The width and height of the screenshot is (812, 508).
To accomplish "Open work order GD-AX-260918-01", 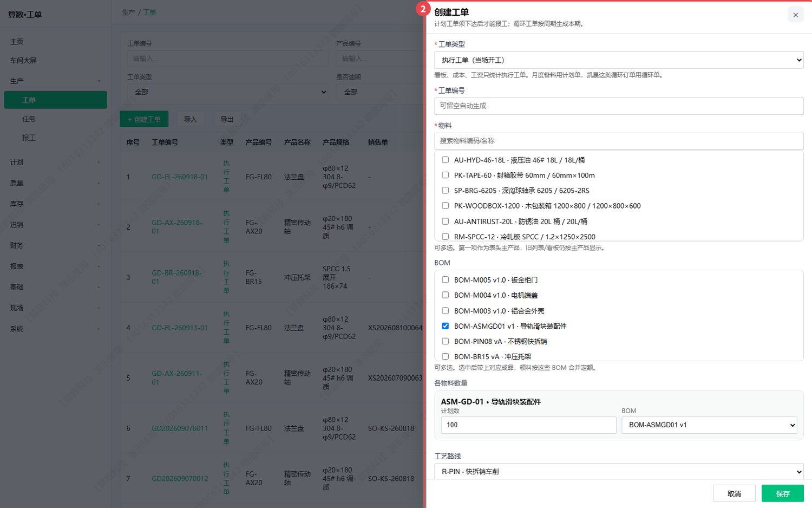I will [177, 227].
